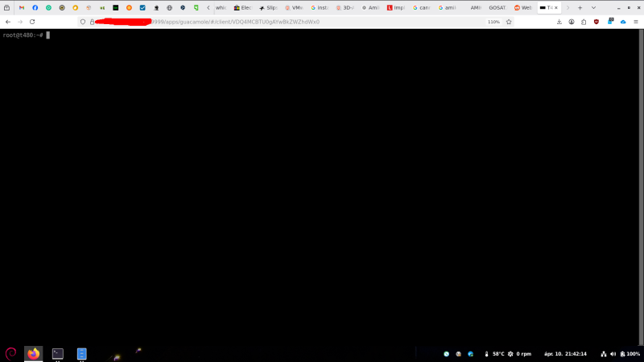
Task: Open the pinned globe icon tab
Action: [169, 7]
